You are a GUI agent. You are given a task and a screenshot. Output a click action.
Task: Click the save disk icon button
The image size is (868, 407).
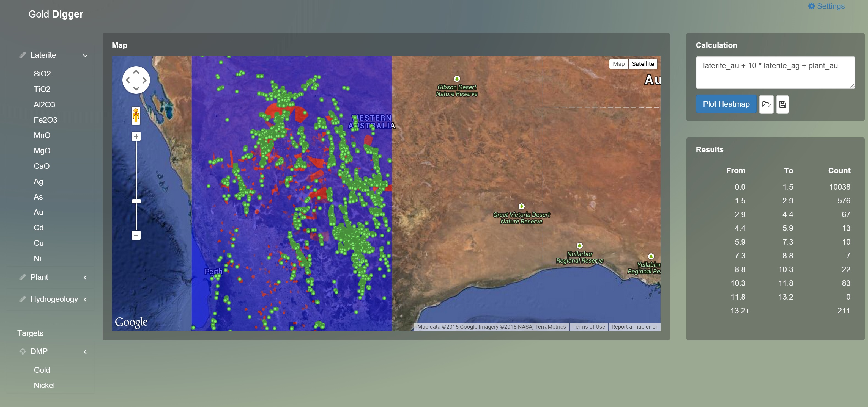pyautogui.click(x=782, y=104)
